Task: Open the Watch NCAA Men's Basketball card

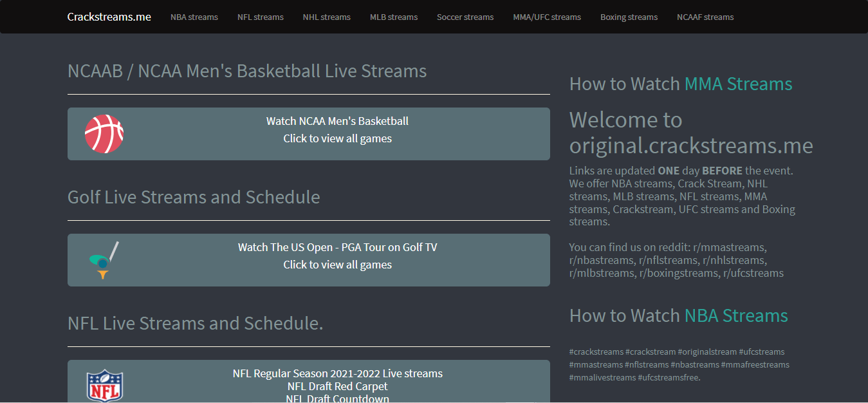Action: point(309,134)
